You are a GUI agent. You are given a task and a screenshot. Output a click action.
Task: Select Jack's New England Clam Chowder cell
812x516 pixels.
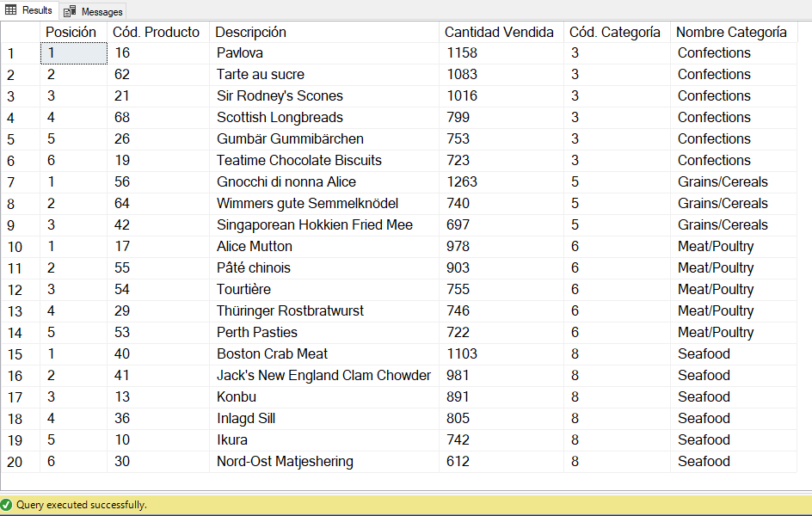(x=324, y=375)
